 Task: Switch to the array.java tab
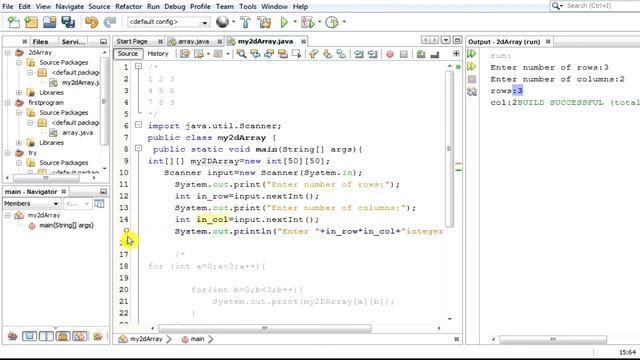point(193,42)
